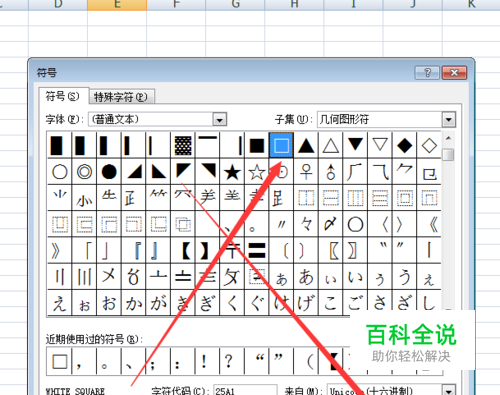Open the 子集 subset dropdown arrow
Screen dimensions: 500x395
449,119
